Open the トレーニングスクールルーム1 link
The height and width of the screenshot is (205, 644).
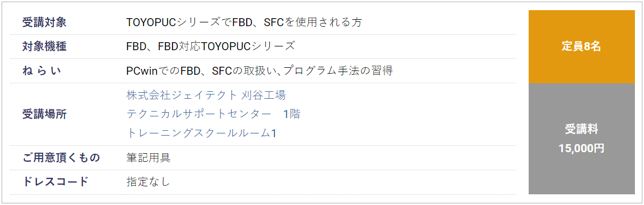[201, 133]
